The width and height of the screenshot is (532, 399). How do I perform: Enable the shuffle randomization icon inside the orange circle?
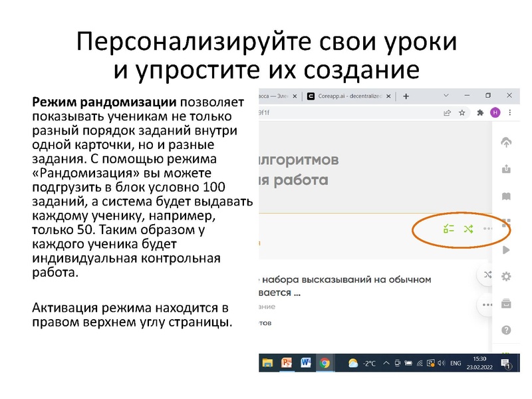(468, 229)
